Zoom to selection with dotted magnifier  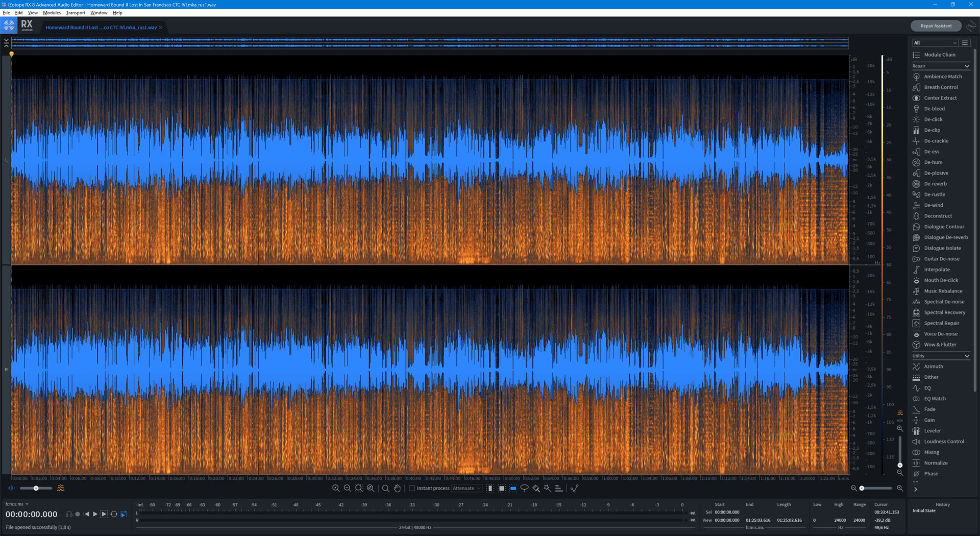359,489
